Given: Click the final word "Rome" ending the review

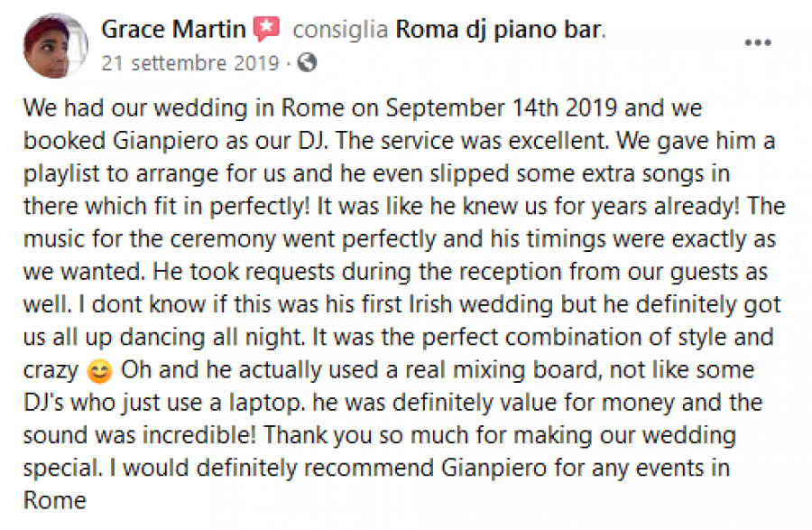Looking at the screenshot, I should (x=54, y=501).
